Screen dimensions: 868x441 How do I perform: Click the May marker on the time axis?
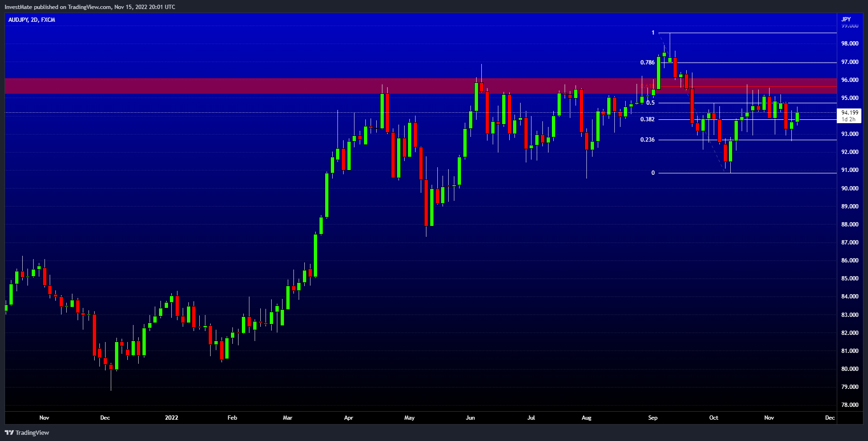tap(409, 418)
